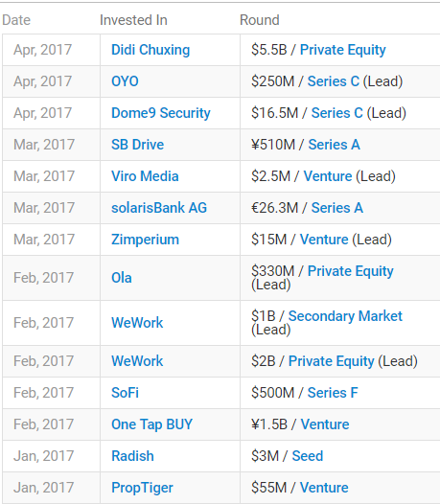Click the SoFi link
Screen dimensions: 440x504
point(125,393)
